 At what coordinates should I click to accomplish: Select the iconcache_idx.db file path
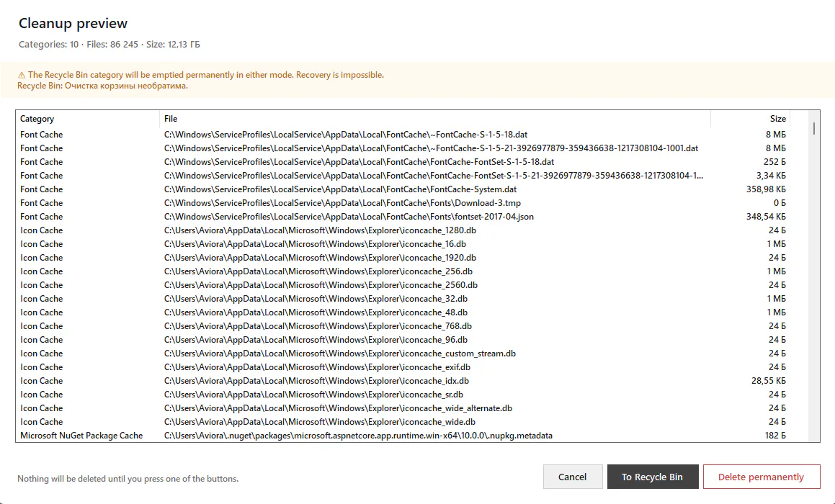coord(316,381)
